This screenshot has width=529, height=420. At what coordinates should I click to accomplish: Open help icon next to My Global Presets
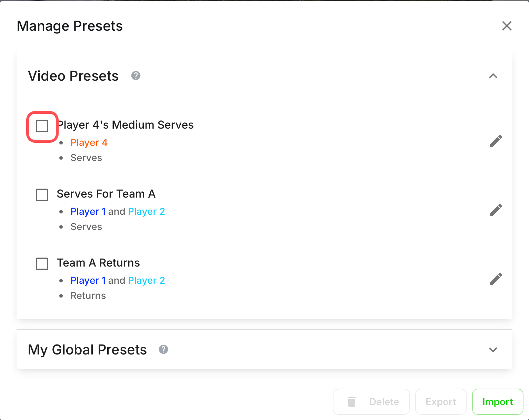(x=163, y=349)
